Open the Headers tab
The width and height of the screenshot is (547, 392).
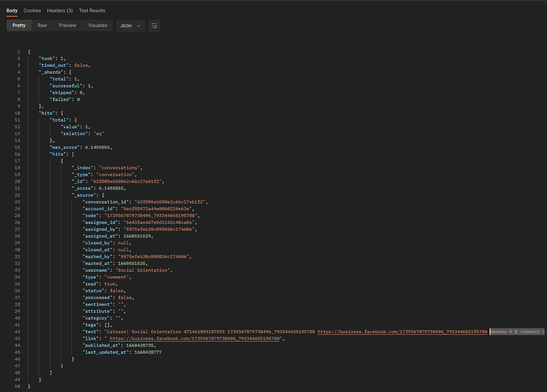click(x=59, y=10)
